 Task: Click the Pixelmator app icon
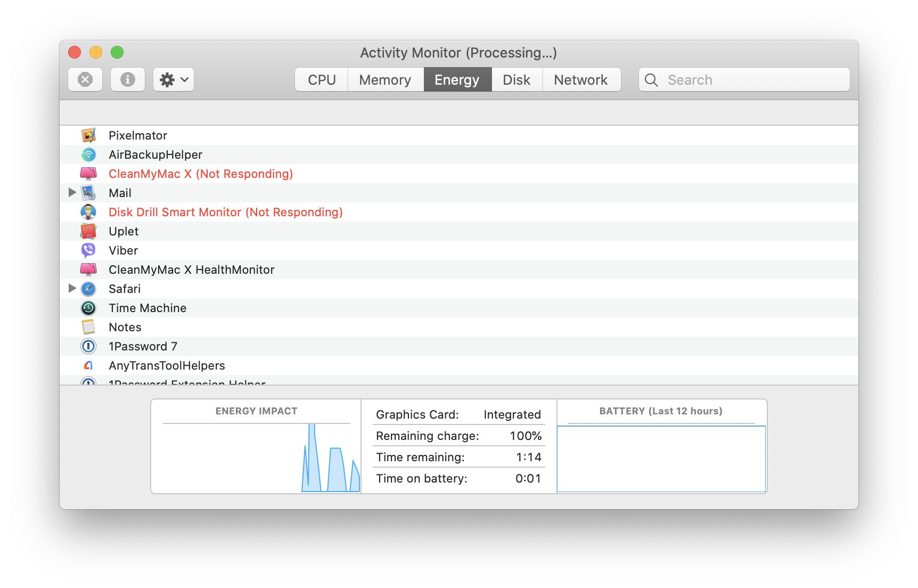pos(88,135)
